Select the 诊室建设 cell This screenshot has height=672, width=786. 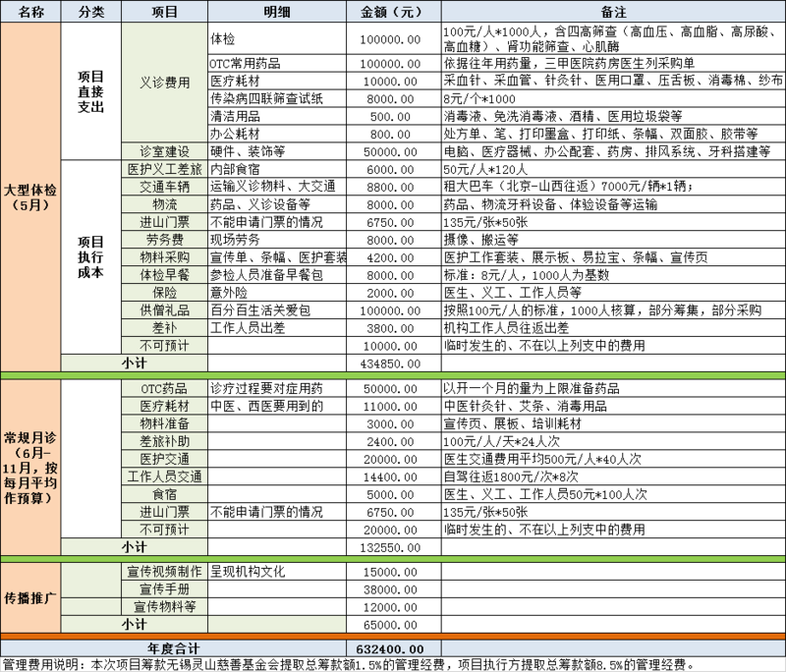(x=164, y=151)
